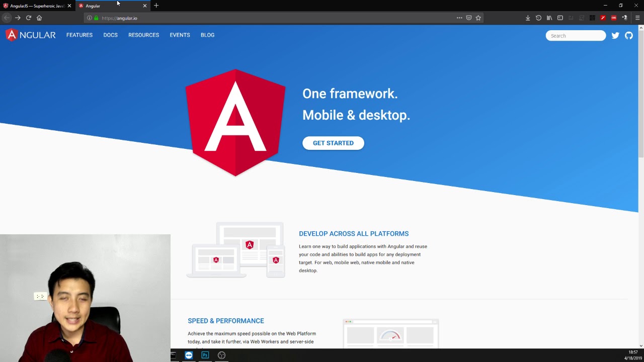The width and height of the screenshot is (644, 362).
Task: Click the speedometer browser illustration
Action: pyautogui.click(x=391, y=333)
